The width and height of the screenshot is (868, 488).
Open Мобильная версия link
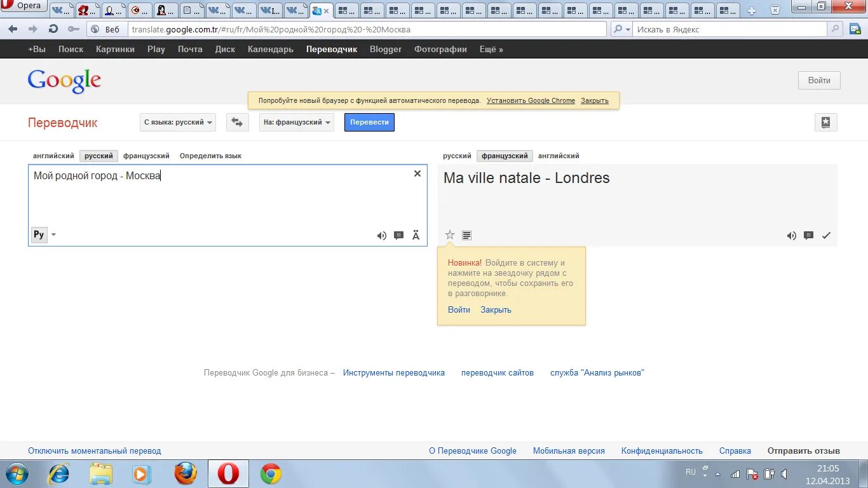tap(569, 451)
